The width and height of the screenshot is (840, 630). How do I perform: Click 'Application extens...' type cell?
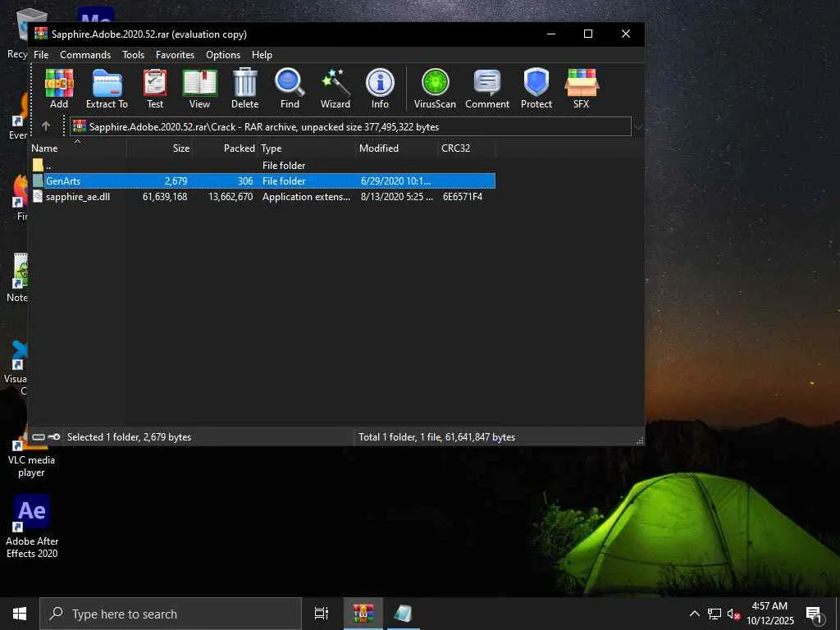306,197
